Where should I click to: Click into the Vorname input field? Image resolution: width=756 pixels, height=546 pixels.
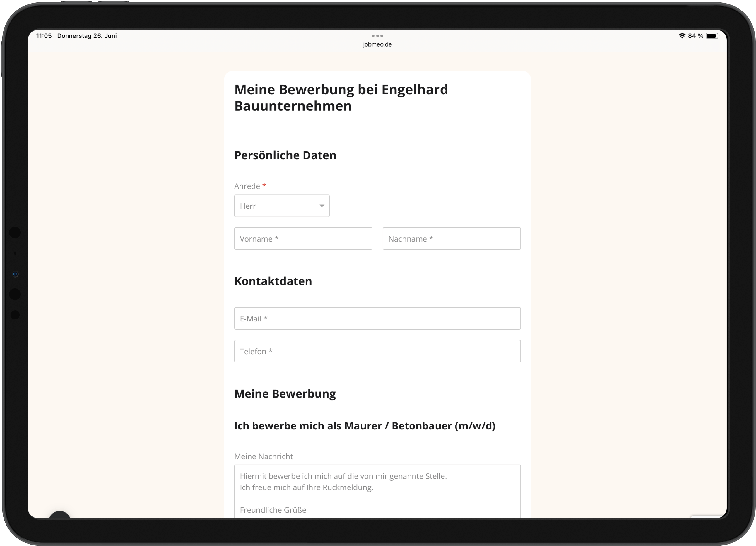303,239
